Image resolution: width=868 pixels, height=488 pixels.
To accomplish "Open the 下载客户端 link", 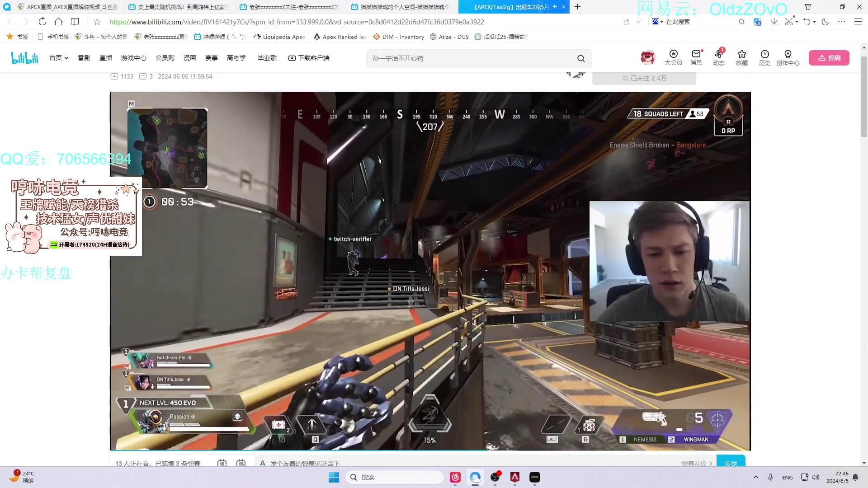I will click(309, 58).
